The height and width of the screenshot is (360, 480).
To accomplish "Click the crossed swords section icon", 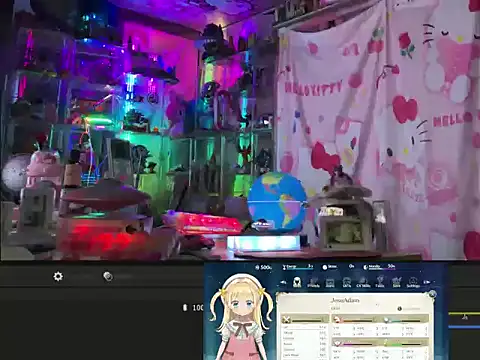I will click(x=286, y=320).
